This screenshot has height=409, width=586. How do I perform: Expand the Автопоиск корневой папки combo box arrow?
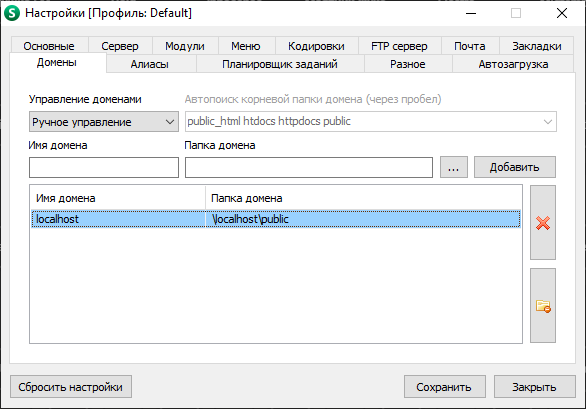[x=548, y=122]
